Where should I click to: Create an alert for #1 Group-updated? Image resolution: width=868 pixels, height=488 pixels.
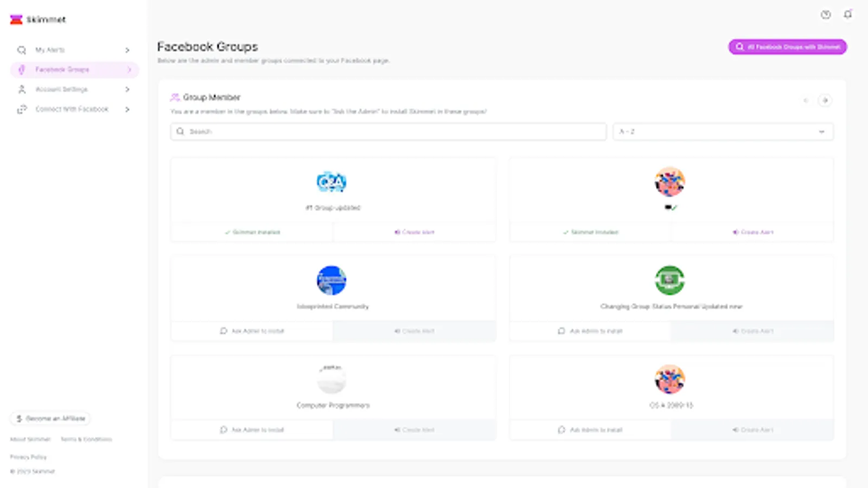coord(414,232)
